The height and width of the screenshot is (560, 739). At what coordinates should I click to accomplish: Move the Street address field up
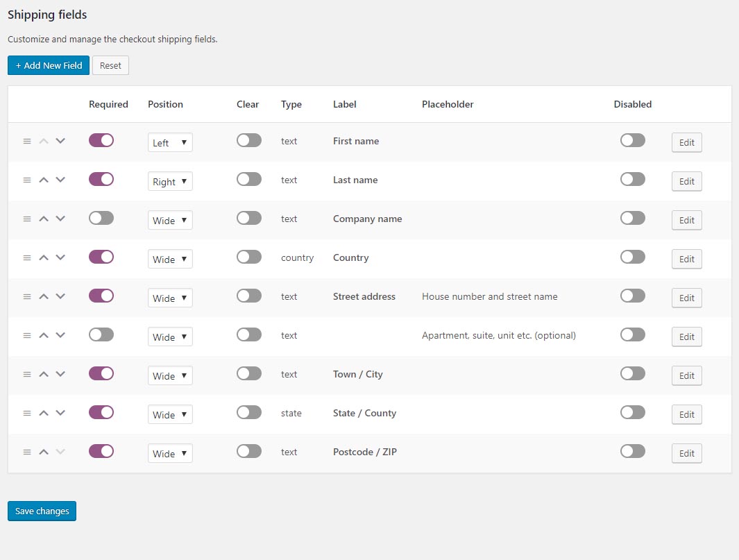(x=44, y=296)
